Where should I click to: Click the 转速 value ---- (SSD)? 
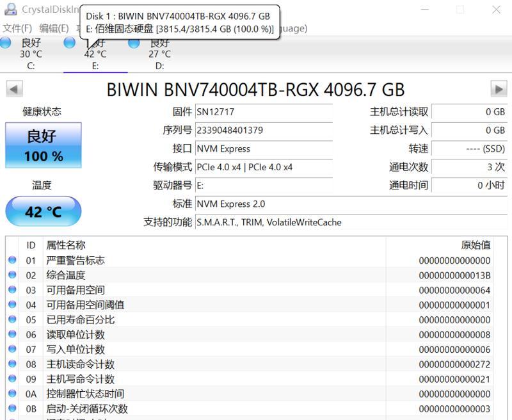click(470, 149)
